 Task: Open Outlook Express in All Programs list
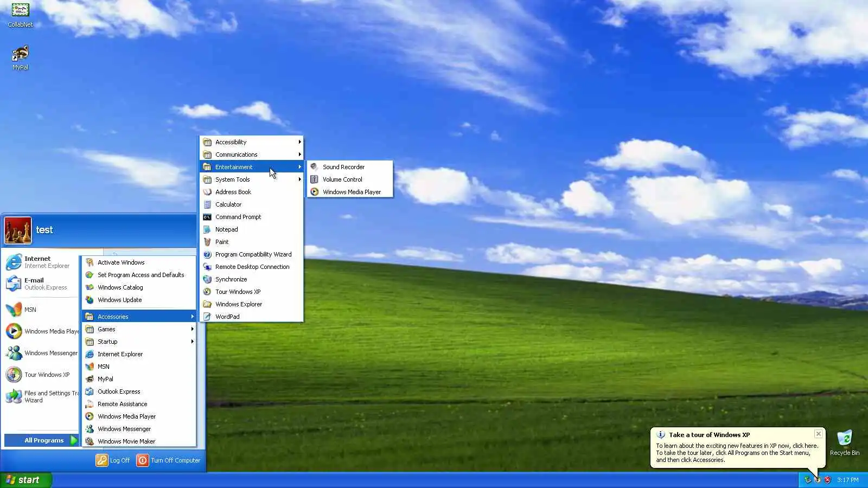click(139, 391)
